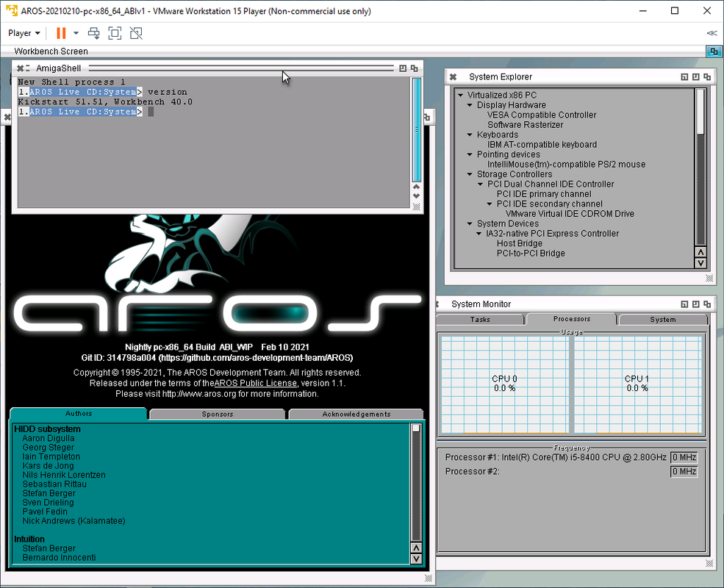This screenshot has width=724, height=588.
Task: Click System Explorer zoom gadget
Action: 695,77
